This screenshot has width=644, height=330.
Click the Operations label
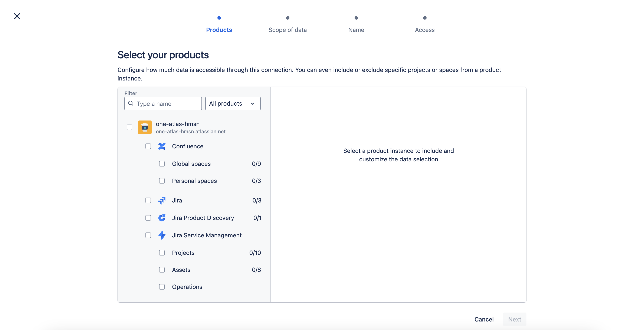pyautogui.click(x=187, y=287)
